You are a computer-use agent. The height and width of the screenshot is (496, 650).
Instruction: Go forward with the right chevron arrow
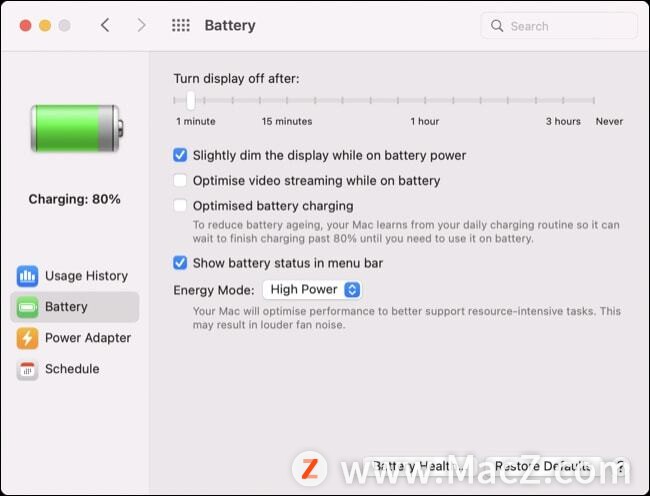(x=141, y=25)
